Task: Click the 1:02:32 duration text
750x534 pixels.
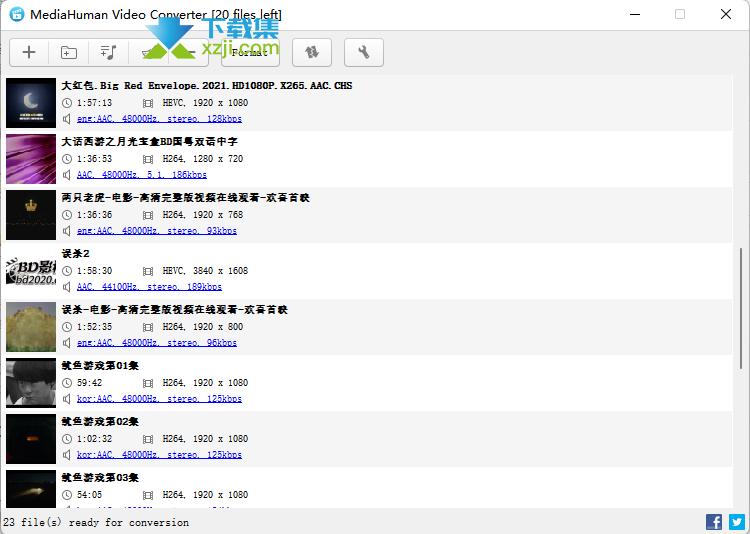Action: 95,439
